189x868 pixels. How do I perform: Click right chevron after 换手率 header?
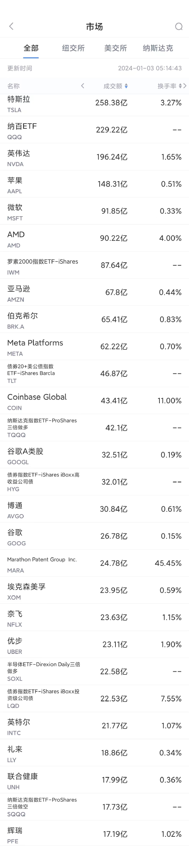click(185, 86)
